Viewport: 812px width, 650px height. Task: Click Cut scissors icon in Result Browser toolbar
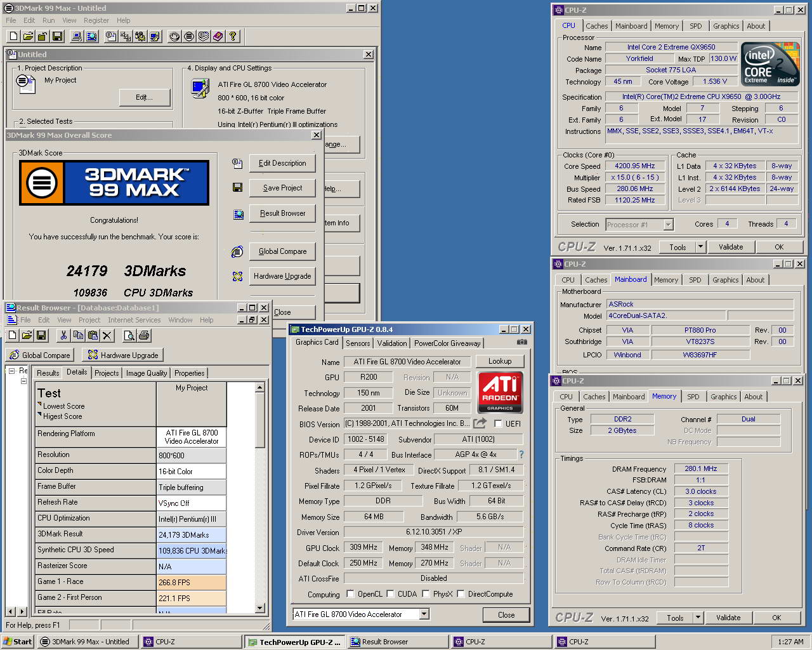[63, 335]
